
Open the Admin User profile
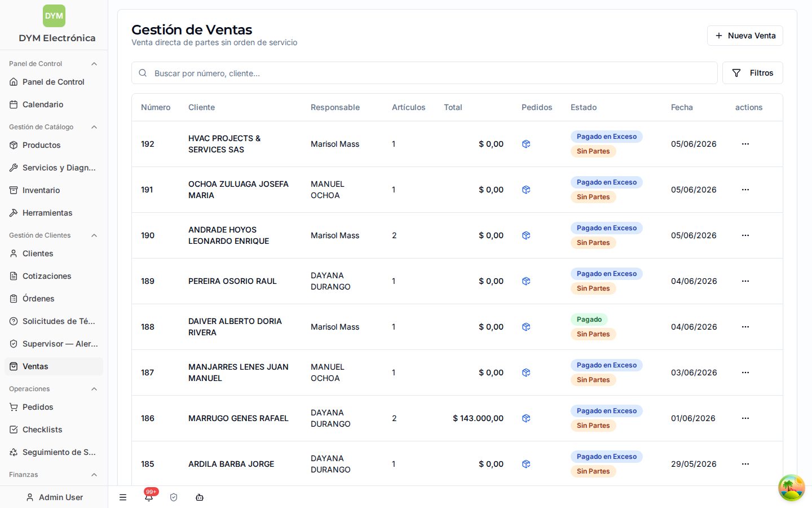pos(54,497)
